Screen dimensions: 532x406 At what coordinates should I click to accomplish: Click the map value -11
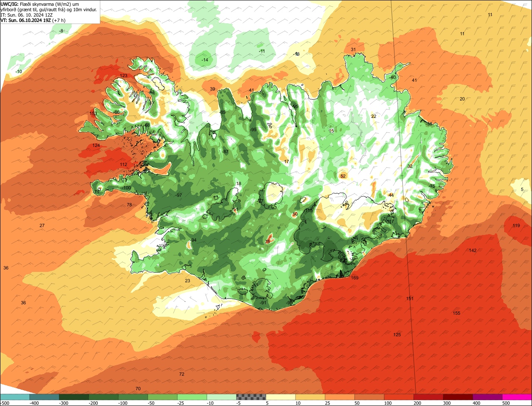click(x=262, y=51)
